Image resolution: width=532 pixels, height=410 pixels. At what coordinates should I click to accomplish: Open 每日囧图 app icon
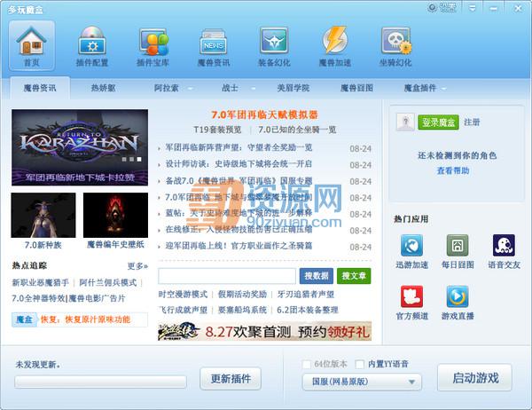click(458, 245)
